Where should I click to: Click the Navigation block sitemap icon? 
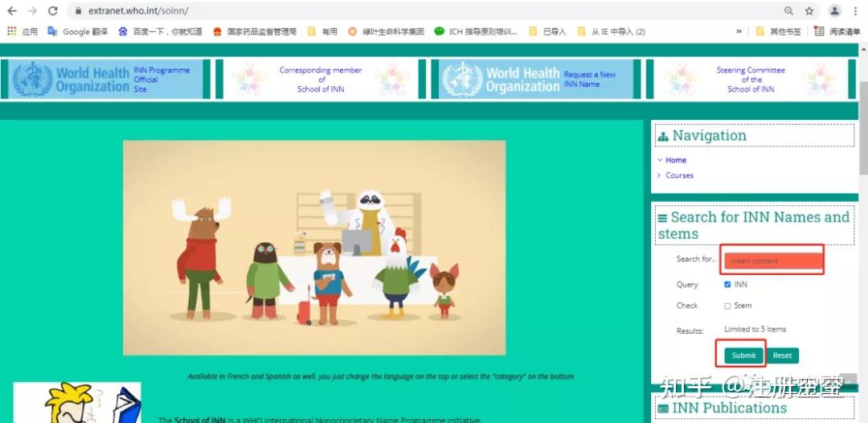[662, 137]
